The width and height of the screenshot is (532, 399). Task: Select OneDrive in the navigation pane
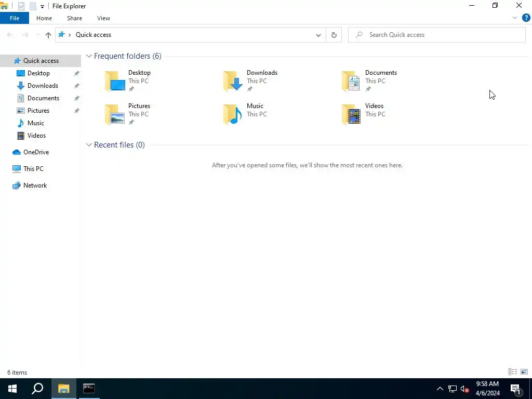click(36, 152)
